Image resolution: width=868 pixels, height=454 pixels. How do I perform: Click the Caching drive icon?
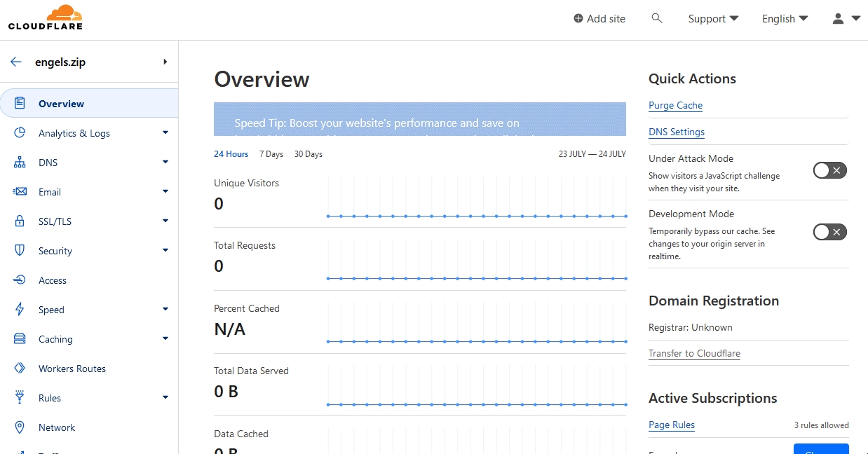pyautogui.click(x=20, y=339)
